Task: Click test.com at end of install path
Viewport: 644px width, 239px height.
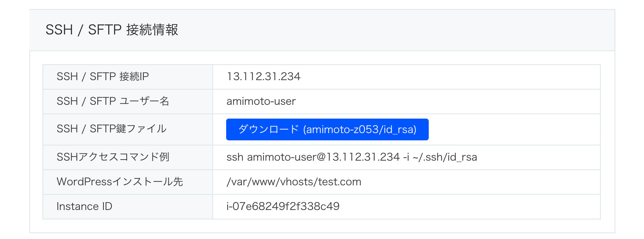Action: pos(339,182)
